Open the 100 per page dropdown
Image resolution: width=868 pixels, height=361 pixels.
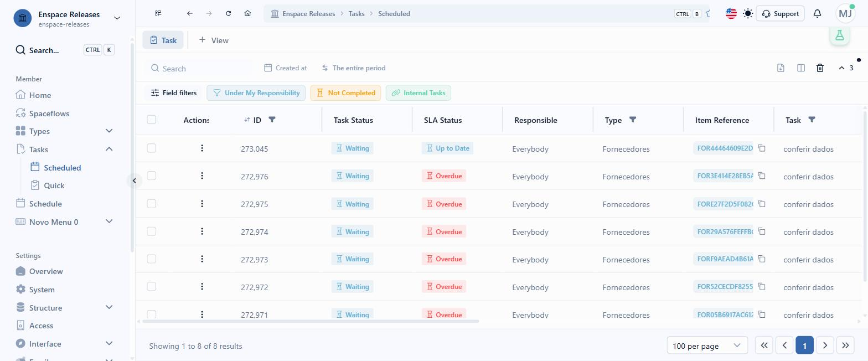[x=707, y=345]
